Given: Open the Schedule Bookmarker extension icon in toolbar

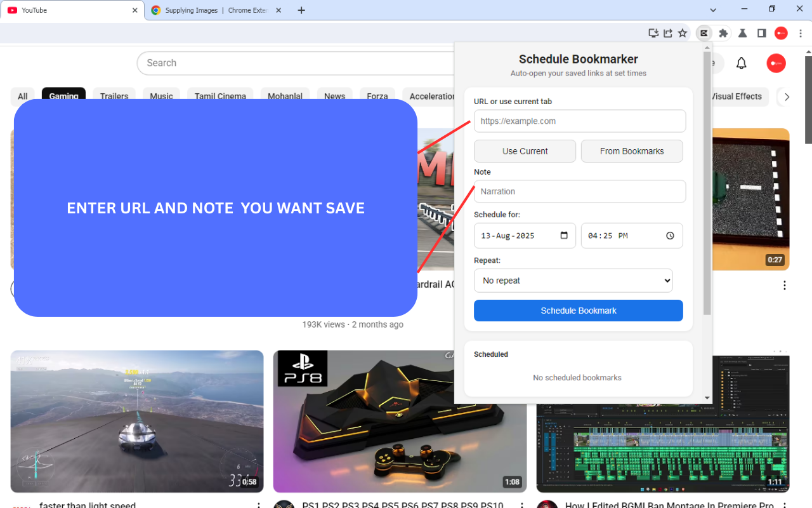Looking at the screenshot, I should [x=704, y=33].
